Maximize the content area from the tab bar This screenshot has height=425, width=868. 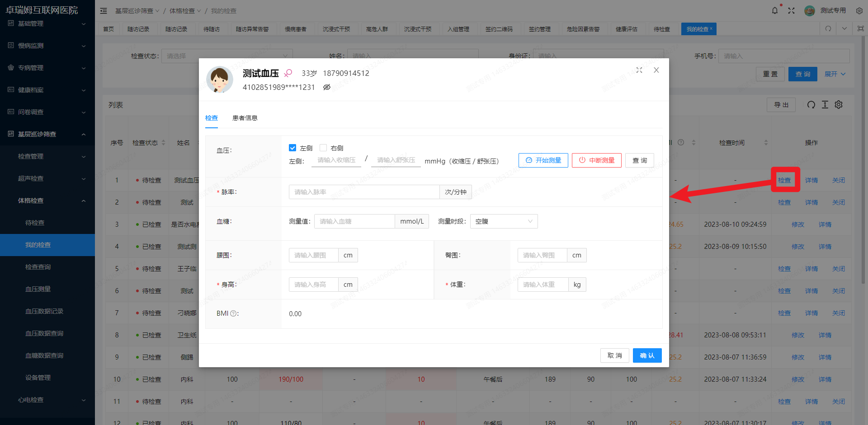[x=860, y=28]
